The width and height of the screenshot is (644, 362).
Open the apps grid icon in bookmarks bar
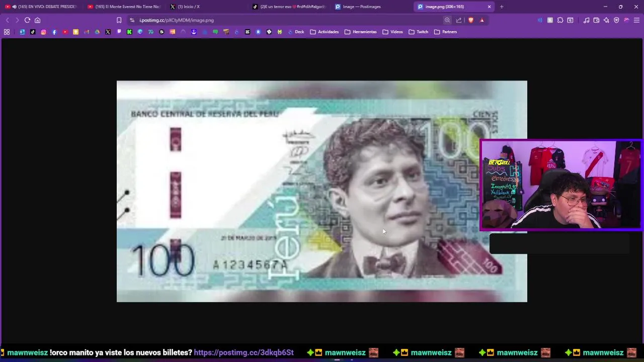pos(7,32)
